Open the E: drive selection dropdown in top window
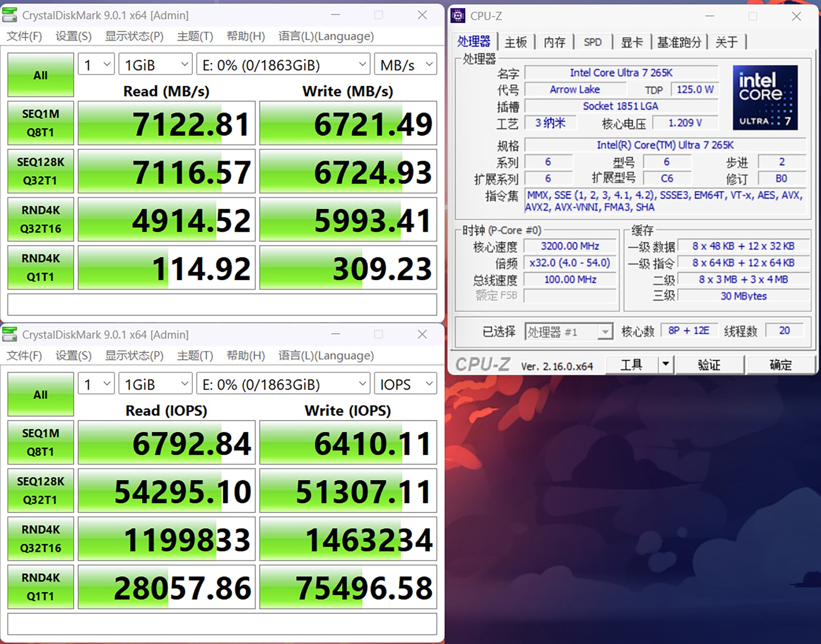This screenshot has width=821, height=644. 283,64
